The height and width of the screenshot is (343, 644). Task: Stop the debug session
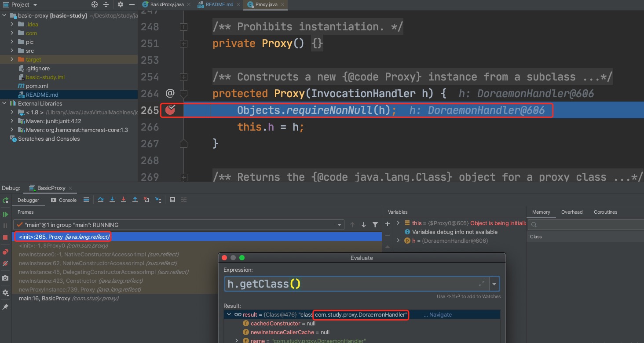(5, 237)
